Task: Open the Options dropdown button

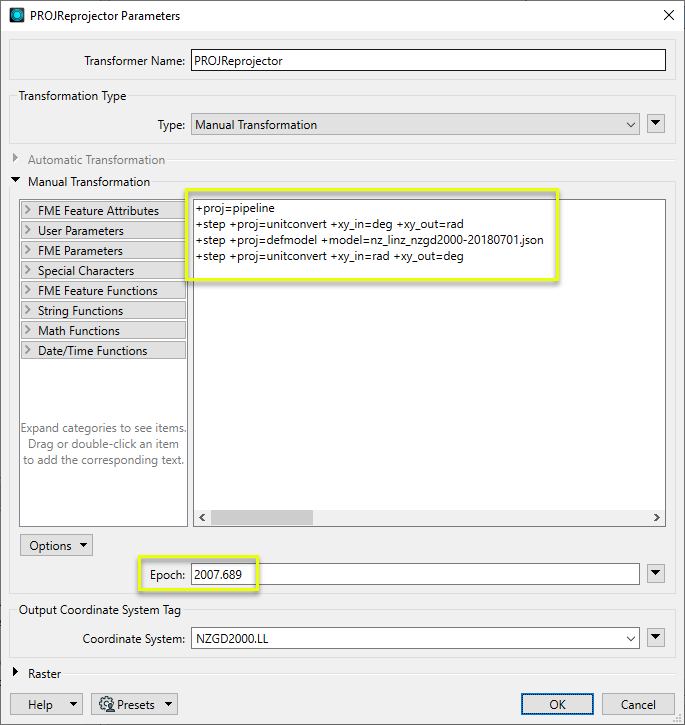Action: [x=56, y=546]
